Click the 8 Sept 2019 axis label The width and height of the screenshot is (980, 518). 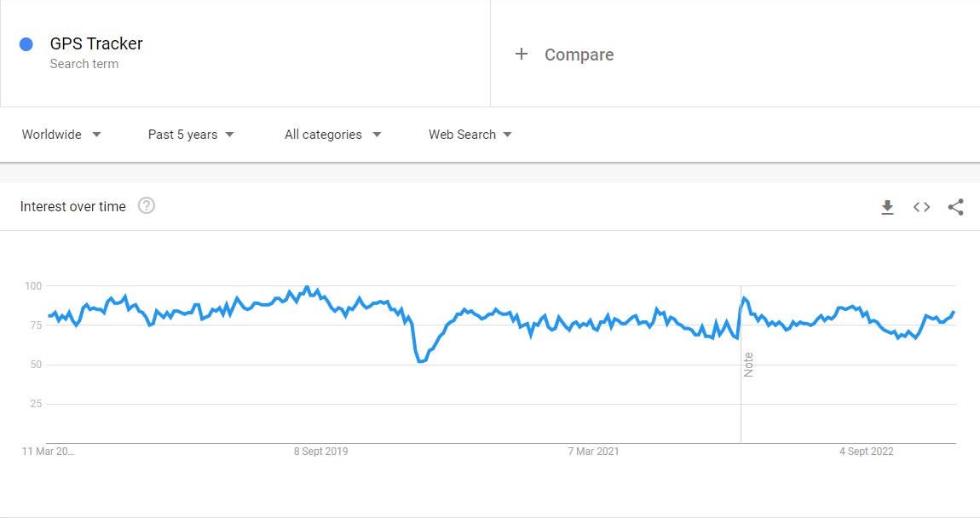point(320,452)
